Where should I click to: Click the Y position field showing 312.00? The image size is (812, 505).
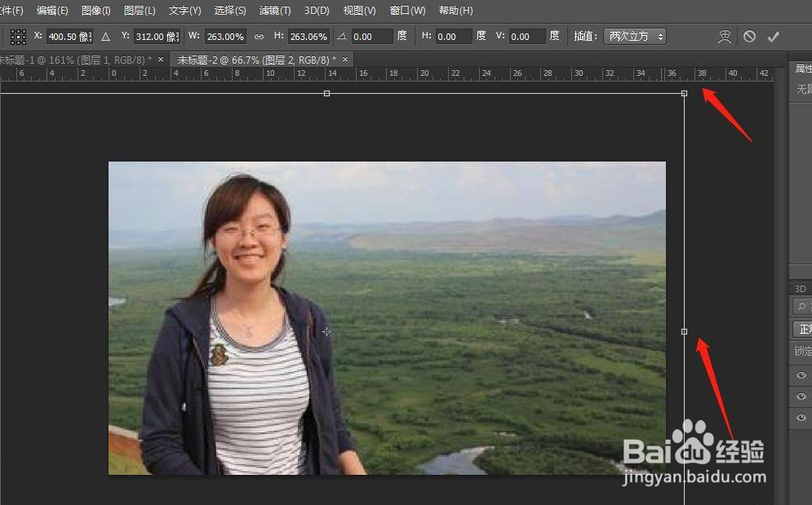click(157, 37)
